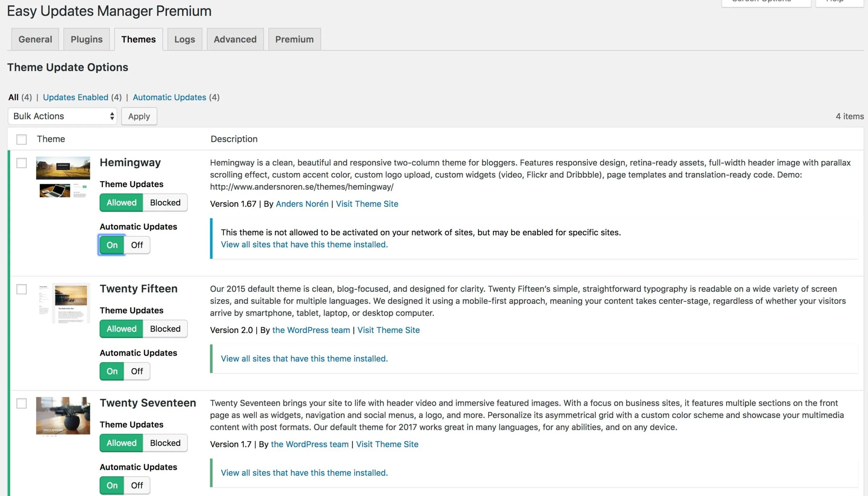Image resolution: width=868 pixels, height=496 pixels.
Task: Switch to the Plugins tab
Action: coord(86,39)
